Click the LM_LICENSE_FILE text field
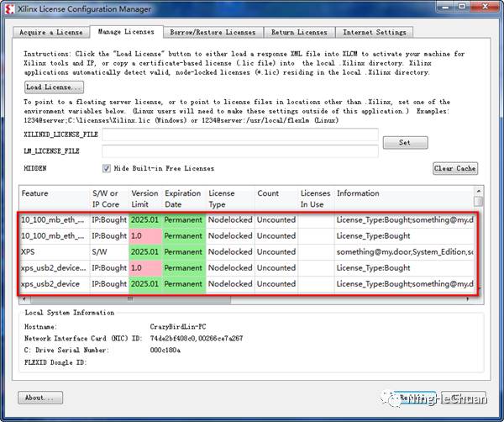Screen dimensions: 504x422 239,151
